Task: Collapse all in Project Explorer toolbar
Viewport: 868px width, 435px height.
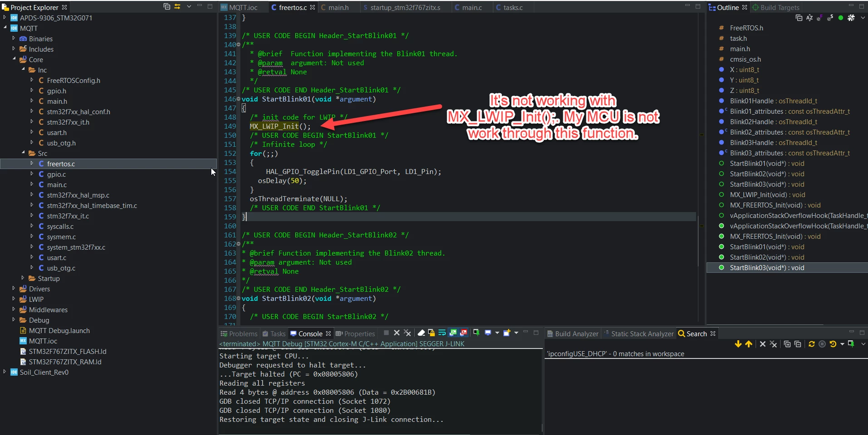Action: pyautogui.click(x=166, y=7)
